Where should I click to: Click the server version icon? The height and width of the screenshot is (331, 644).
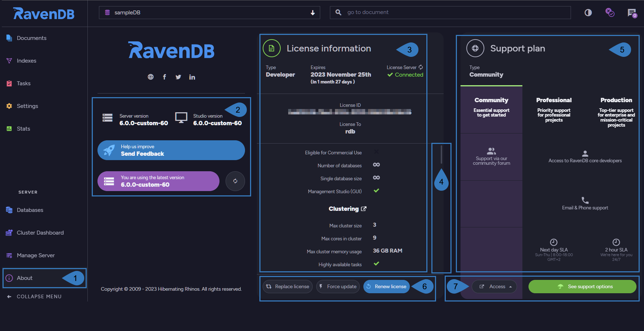click(x=108, y=118)
